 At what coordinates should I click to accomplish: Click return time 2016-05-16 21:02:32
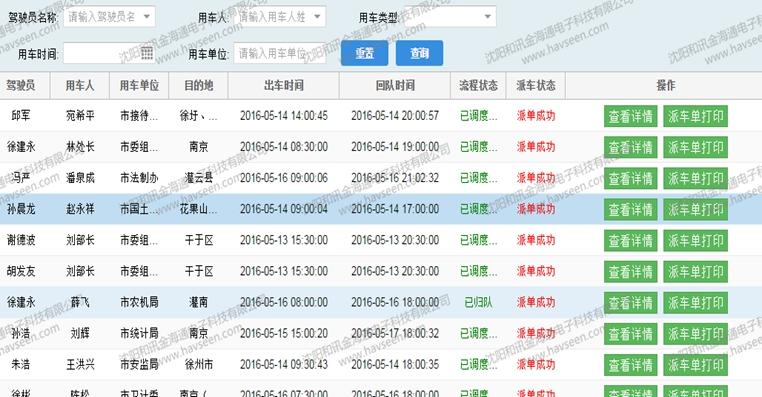click(x=395, y=178)
